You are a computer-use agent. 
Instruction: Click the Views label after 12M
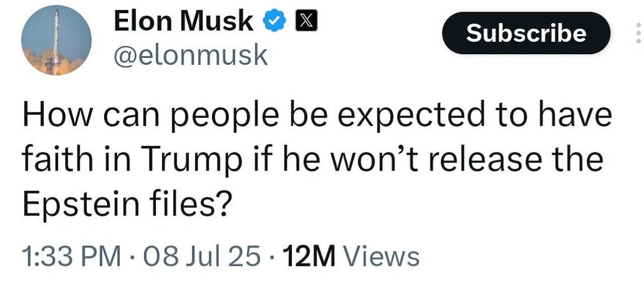381,256
